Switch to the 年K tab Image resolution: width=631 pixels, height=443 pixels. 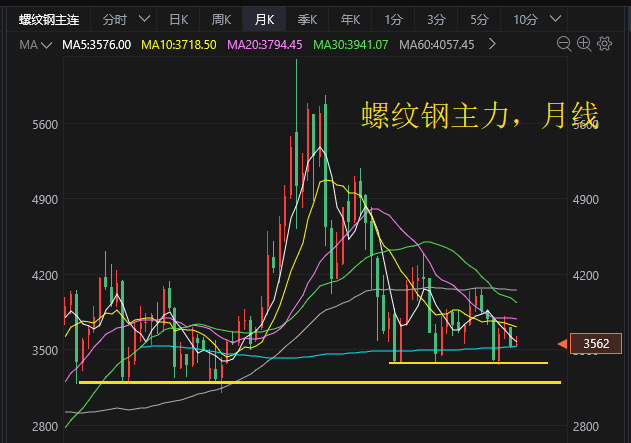tap(350, 19)
